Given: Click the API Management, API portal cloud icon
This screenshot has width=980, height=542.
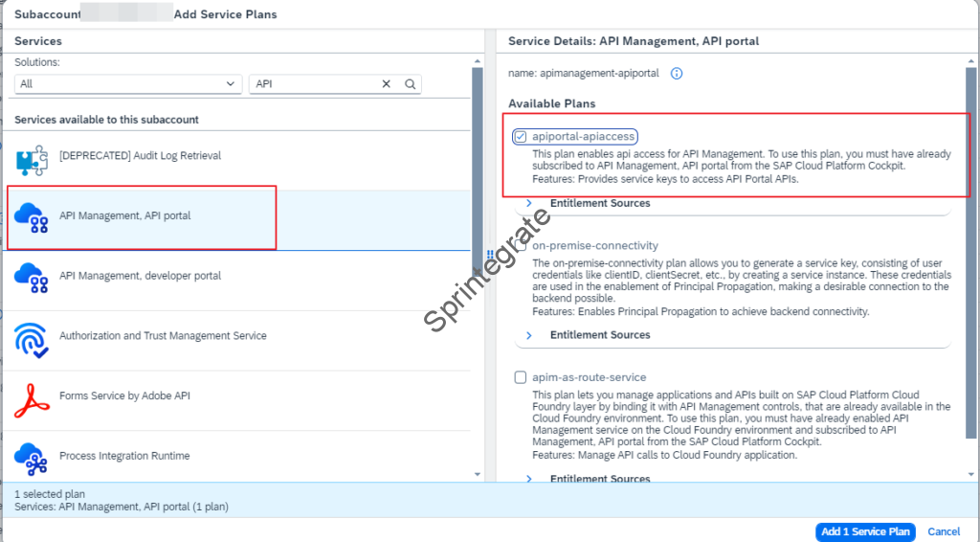Looking at the screenshot, I should click(32, 217).
